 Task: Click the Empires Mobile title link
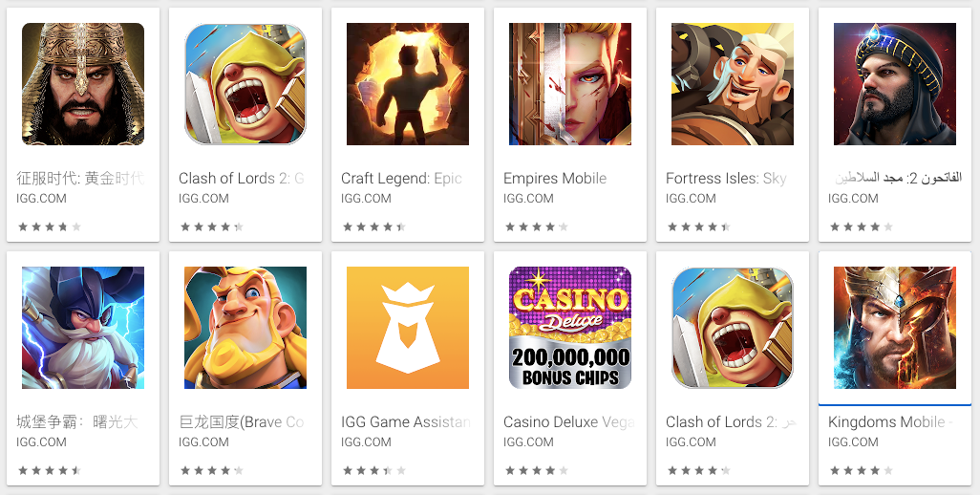(555, 178)
